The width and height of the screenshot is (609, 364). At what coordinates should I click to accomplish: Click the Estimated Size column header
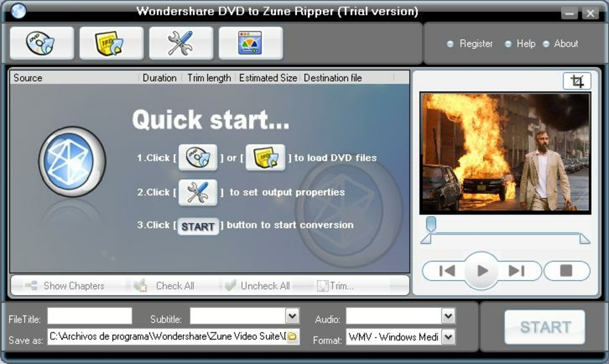[x=268, y=78]
